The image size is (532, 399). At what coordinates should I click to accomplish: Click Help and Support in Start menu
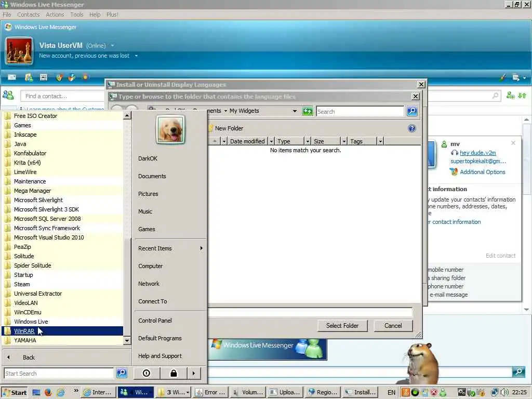pos(160,355)
